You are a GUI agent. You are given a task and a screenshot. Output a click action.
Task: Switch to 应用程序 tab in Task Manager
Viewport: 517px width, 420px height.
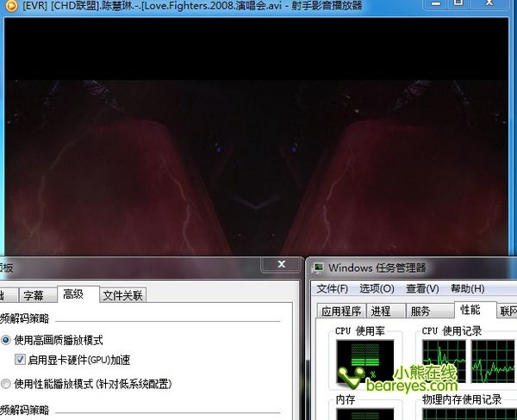click(x=341, y=311)
